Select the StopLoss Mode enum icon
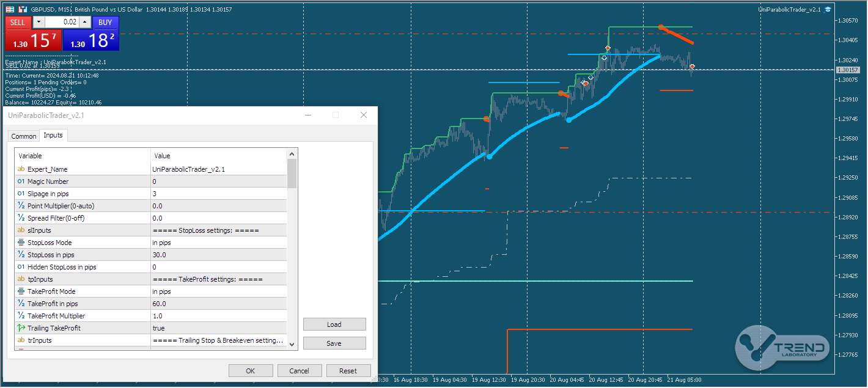Screen dimensions: 868x388 [x=21, y=243]
